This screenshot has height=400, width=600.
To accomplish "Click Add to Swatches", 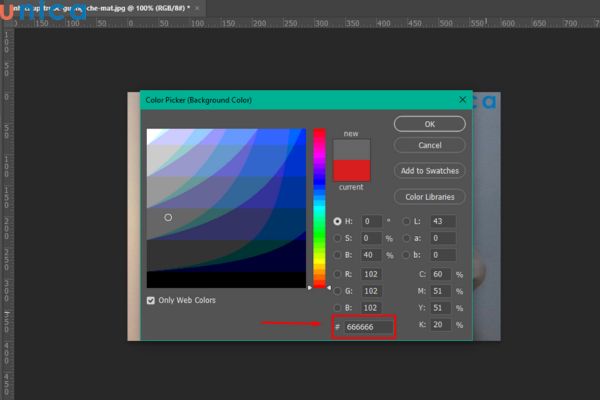I will coord(429,171).
